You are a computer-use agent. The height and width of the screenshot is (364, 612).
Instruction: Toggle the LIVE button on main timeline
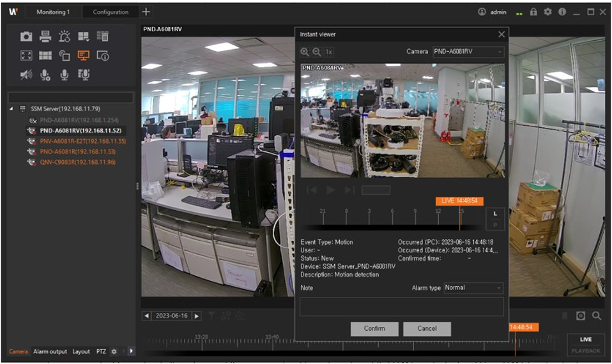pyautogui.click(x=585, y=339)
